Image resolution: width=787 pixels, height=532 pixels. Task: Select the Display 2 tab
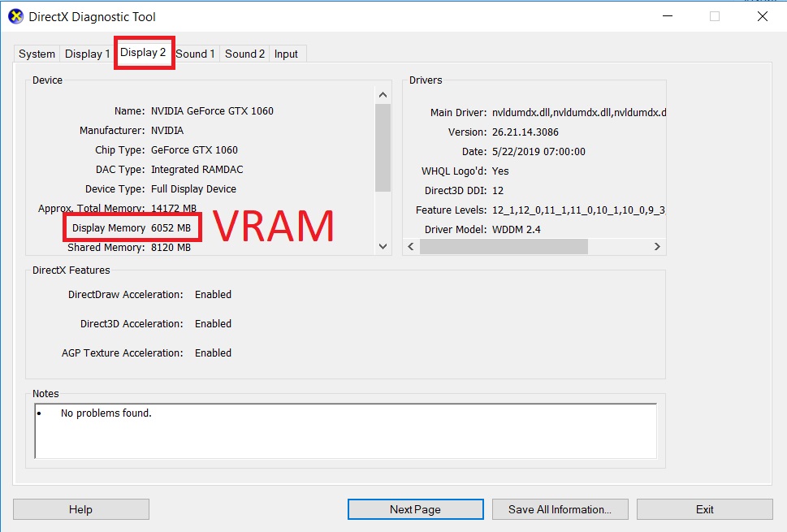click(x=143, y=52)
